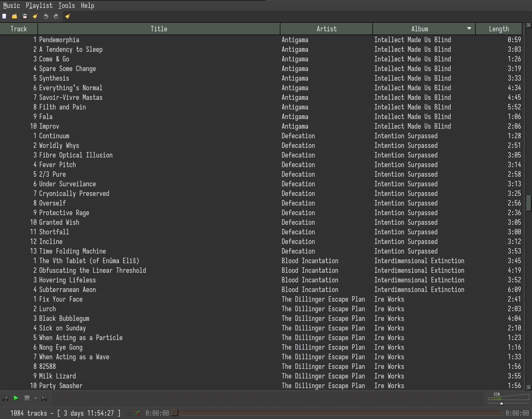Select "Obfuscating the Linear Threshold" track
This screenshot has width=532, height=419.
click(x=261, y=270)
